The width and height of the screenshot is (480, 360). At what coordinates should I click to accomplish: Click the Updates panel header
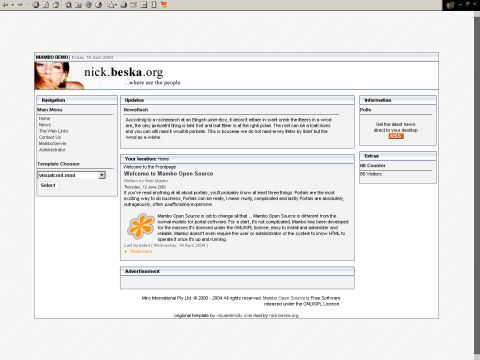[x=237, y=100]
